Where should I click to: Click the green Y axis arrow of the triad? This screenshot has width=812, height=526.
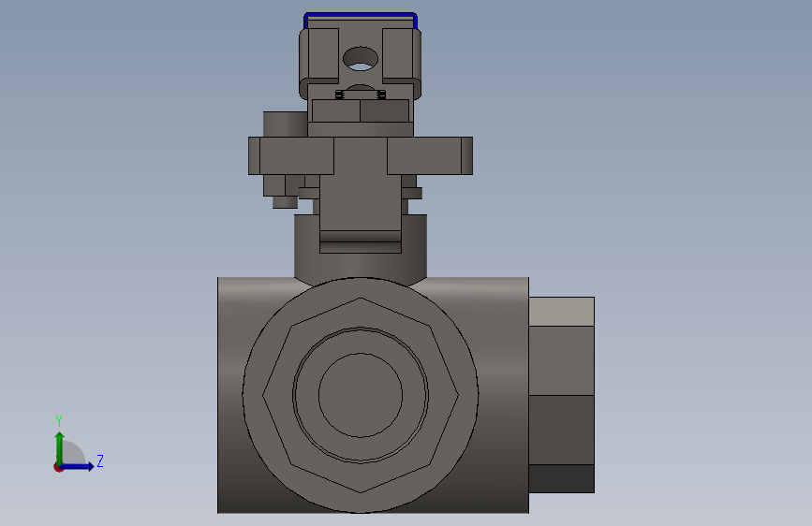pos(60,447)
